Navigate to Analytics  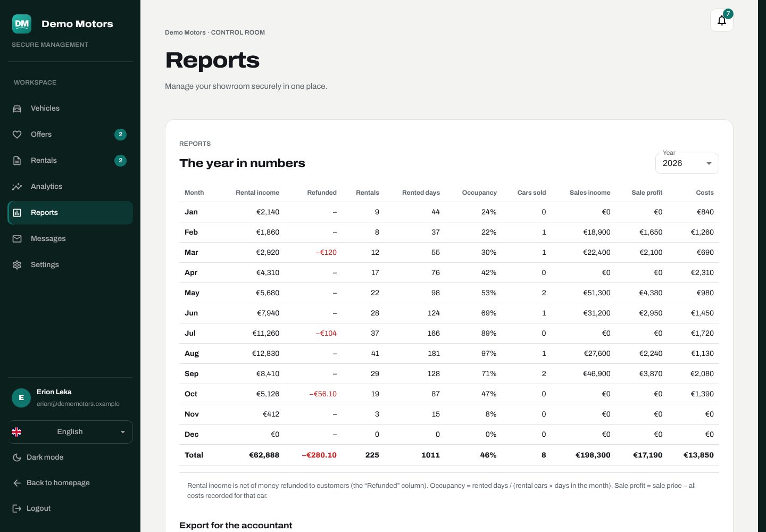(x=70, y=187)
